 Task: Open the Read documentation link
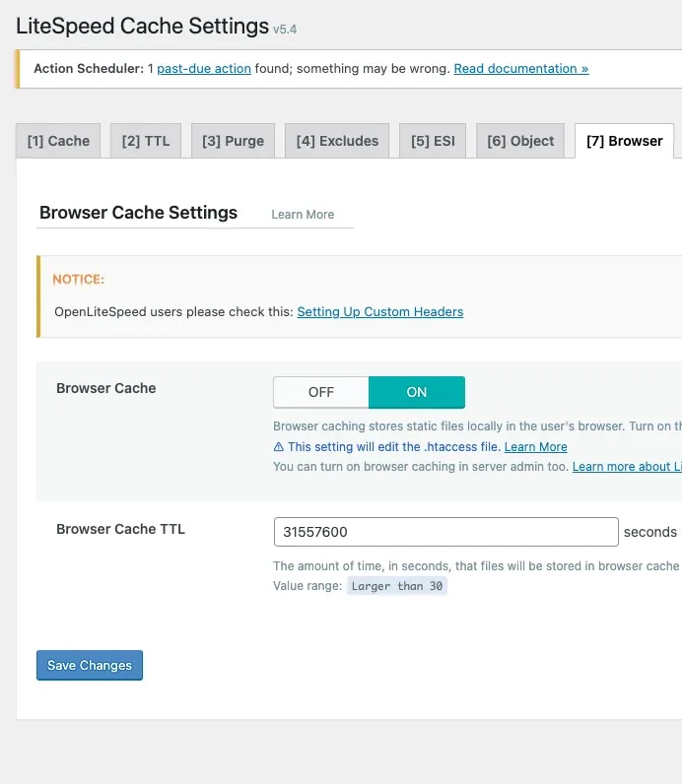point(521,69)
